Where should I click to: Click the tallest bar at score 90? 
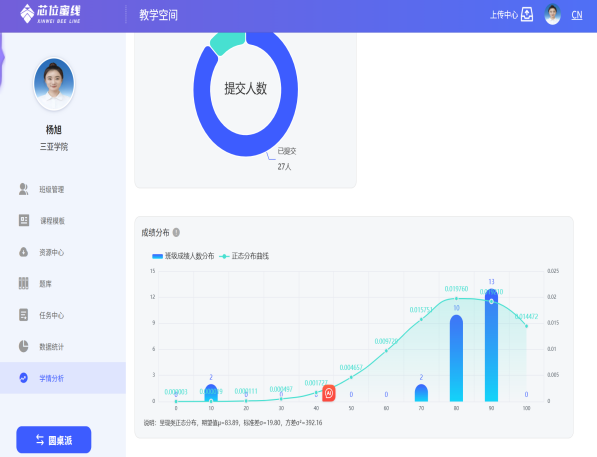[491, 345]
